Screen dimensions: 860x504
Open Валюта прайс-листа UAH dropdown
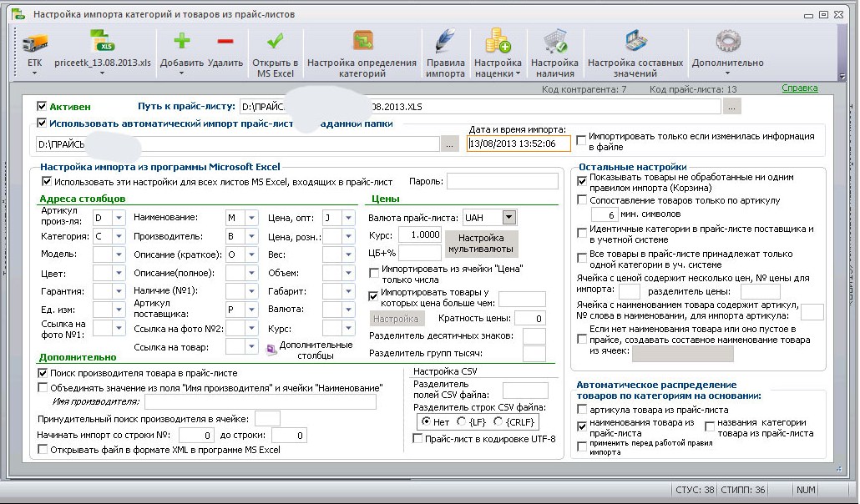pyautogui.click(x=509, y=217)
